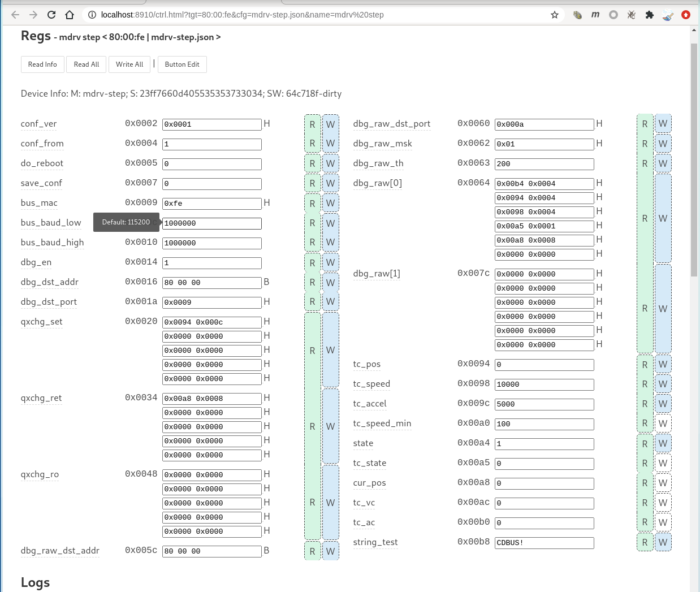Read the conf_ver register with R

coord(312,124)
